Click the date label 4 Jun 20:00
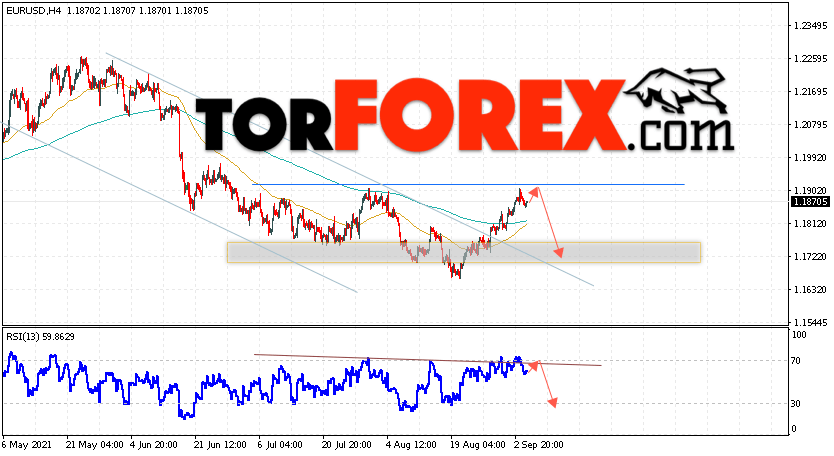Screen dimensions: 834x456 tap(155, 444)
